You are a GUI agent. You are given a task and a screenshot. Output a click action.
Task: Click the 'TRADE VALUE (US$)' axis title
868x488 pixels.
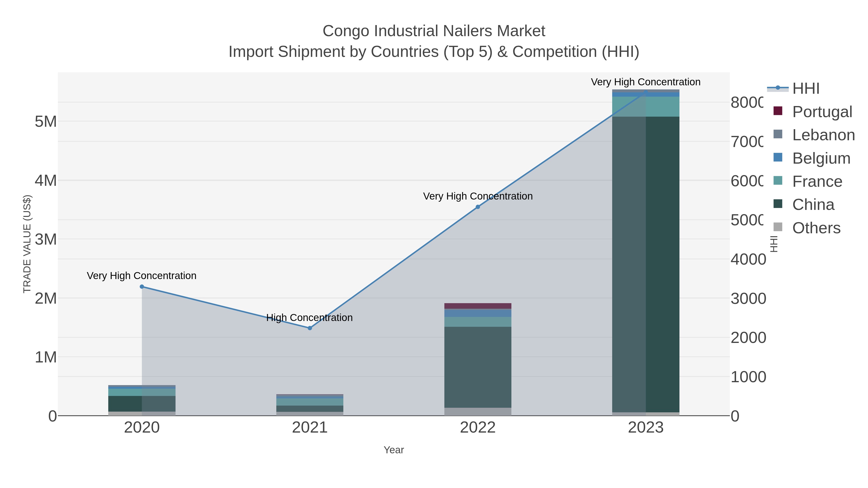(x=27, y=244)
